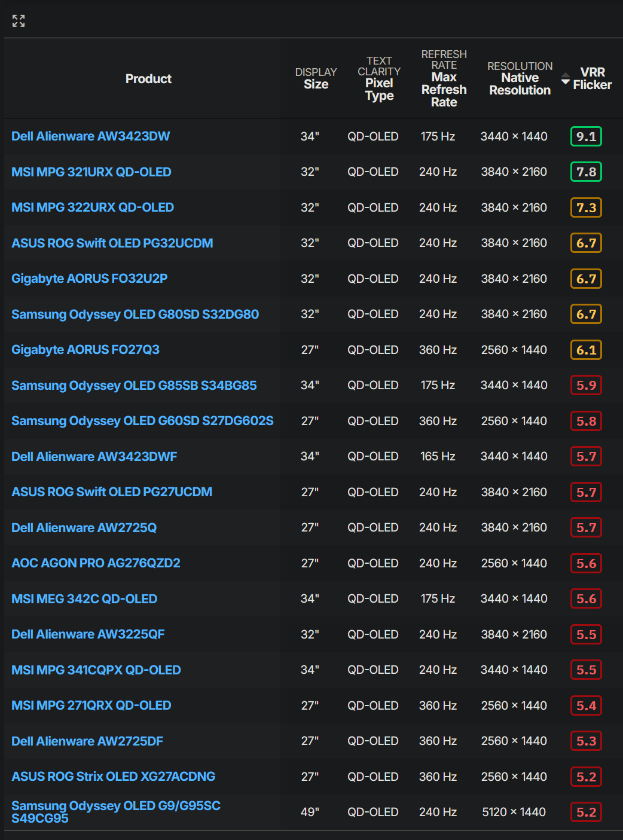The height and width of the screenshot is (840, 623).
Task: Open Gigabyte AORUS FO32U2P link
Action: 90,279
